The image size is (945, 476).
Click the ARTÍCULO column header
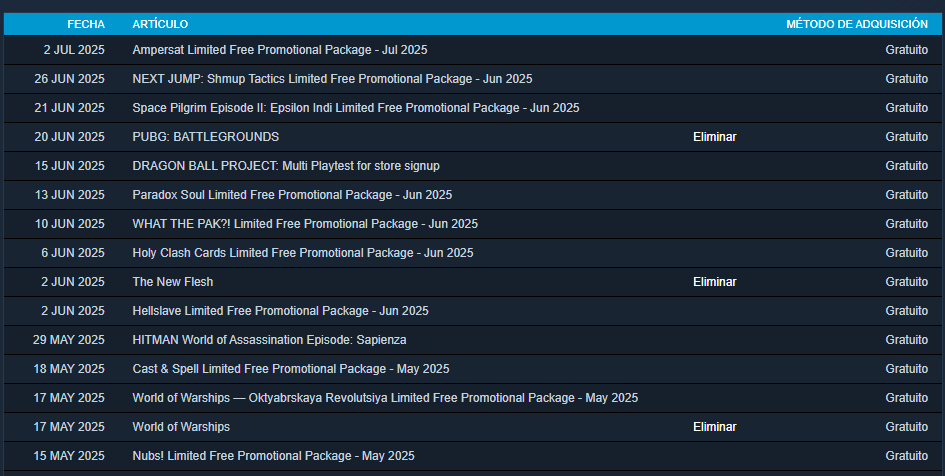pyautogui.click(x=160, y=24)
